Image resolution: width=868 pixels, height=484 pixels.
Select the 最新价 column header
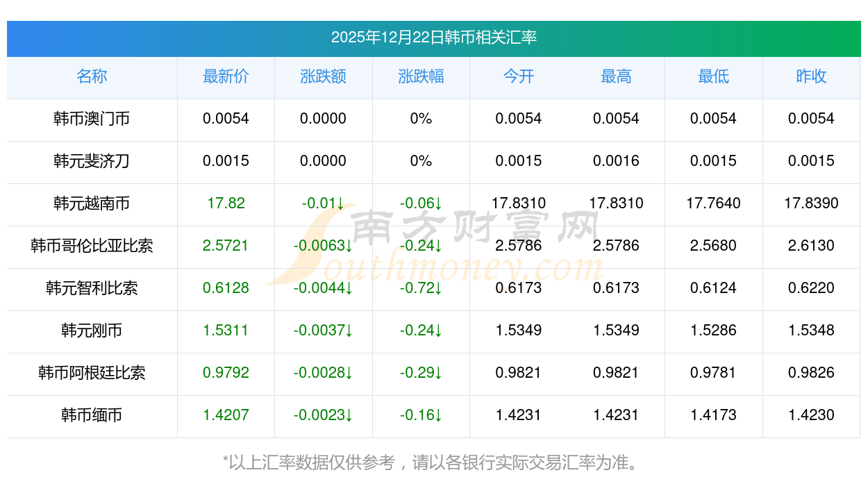pyautogui.click(x=226, y=76)
